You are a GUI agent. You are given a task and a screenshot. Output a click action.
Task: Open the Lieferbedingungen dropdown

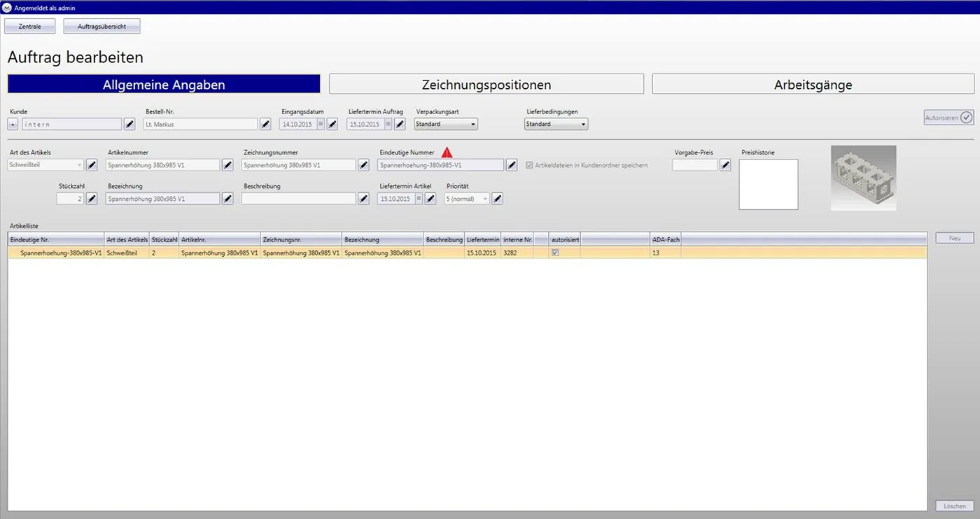(556, 124)
